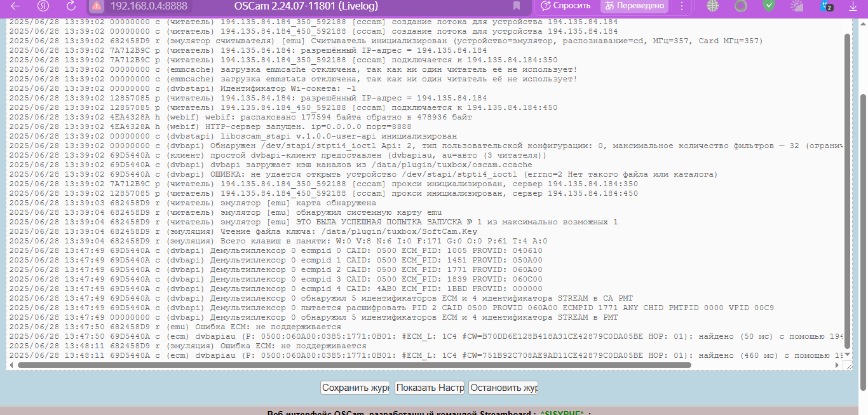Click the line 'liboscam_stapi v.1.0.0-user-api инициализирован'

coord(233,136)
